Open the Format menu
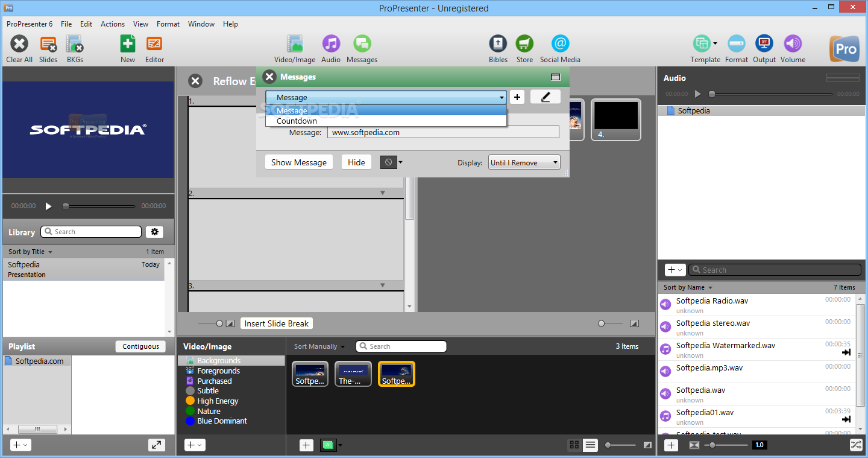This screenshot has height=458, width=868. [x=168, y=24]
